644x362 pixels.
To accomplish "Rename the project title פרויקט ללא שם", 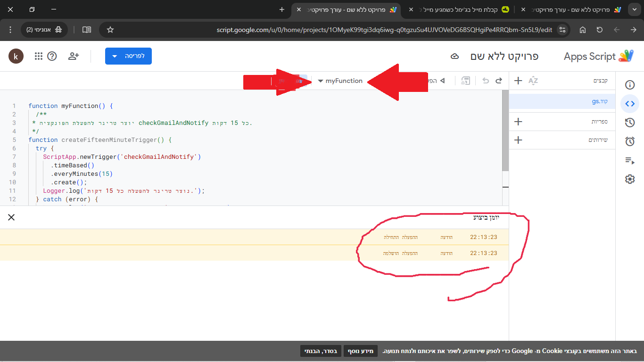I will (x=504, y=56).
